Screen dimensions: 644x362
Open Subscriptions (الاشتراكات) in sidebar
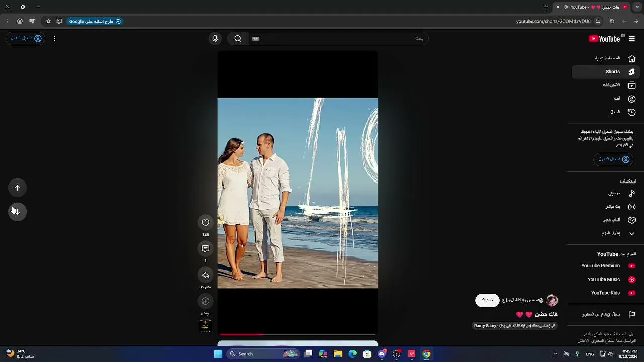(606, 85)
